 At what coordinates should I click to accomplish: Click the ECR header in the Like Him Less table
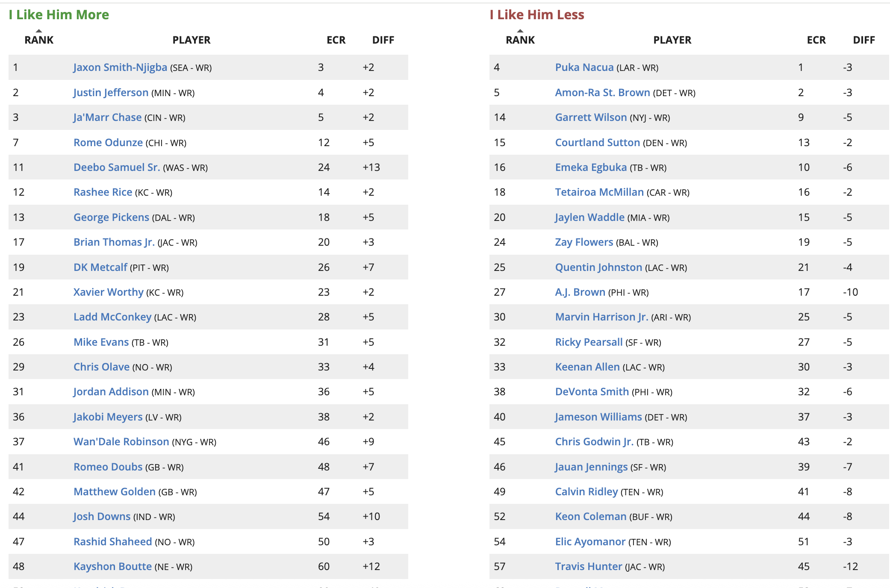[816, 40]
